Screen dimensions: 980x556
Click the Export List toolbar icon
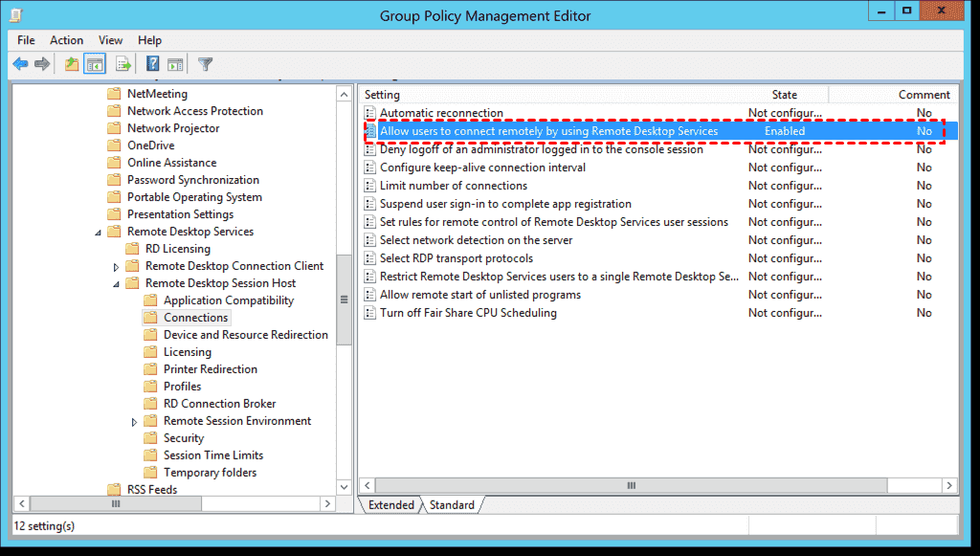[x=122, y=64]
